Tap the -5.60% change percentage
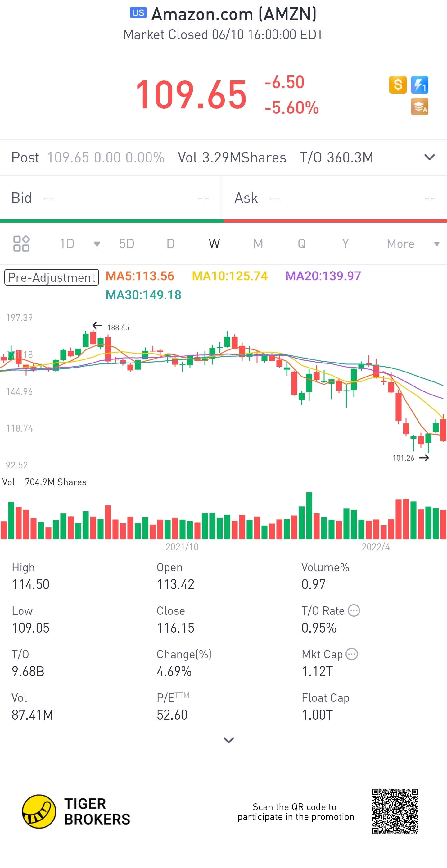The width and height of the screenshot is (447, 868). click(x=292, y=108)
